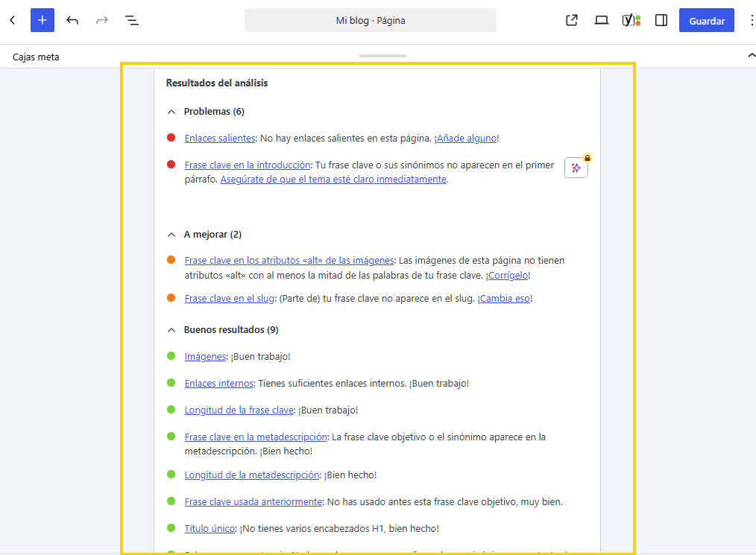
Task: Click green bullet beside Imágenes
Action: pos(171,356)
